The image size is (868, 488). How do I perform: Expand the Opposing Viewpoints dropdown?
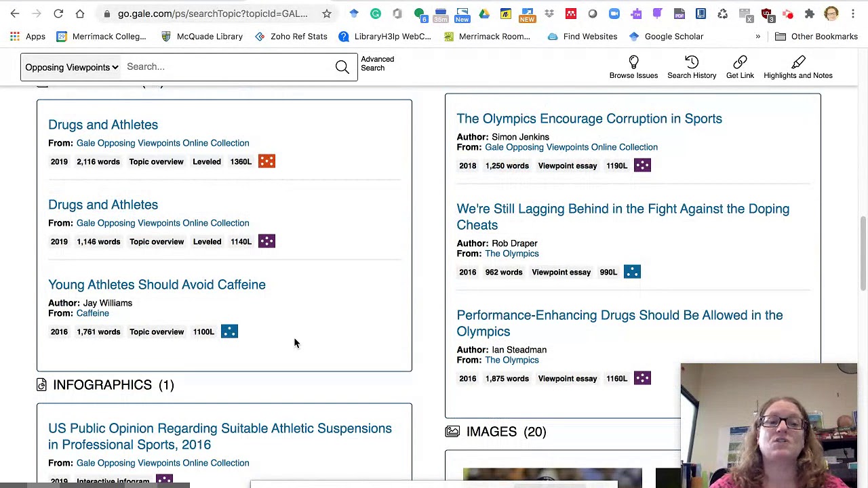point(72,67)
